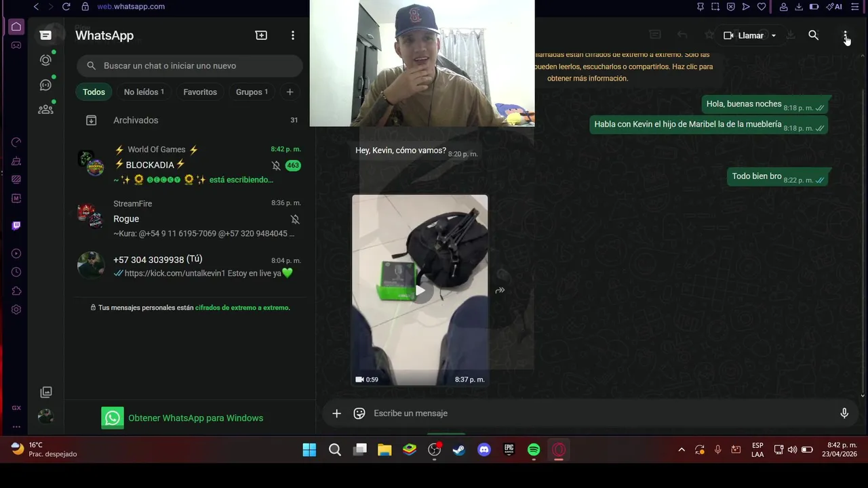The image size is (868, 488).
Task: Click the muted bell on BLOCKADIA chat
Action: point(276,165)
